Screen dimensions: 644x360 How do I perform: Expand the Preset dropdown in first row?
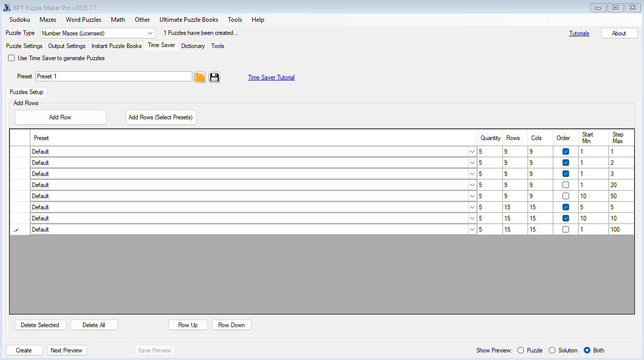pos(472,152)
